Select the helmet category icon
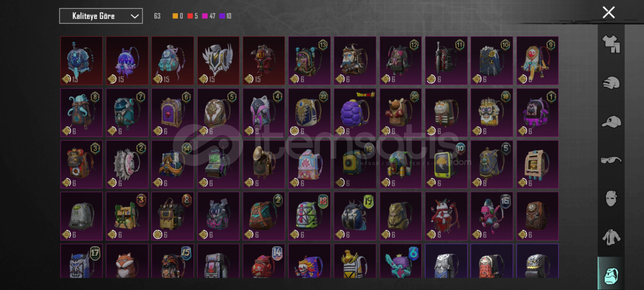This screenshot has width=644, height=290. pos(611,83)
